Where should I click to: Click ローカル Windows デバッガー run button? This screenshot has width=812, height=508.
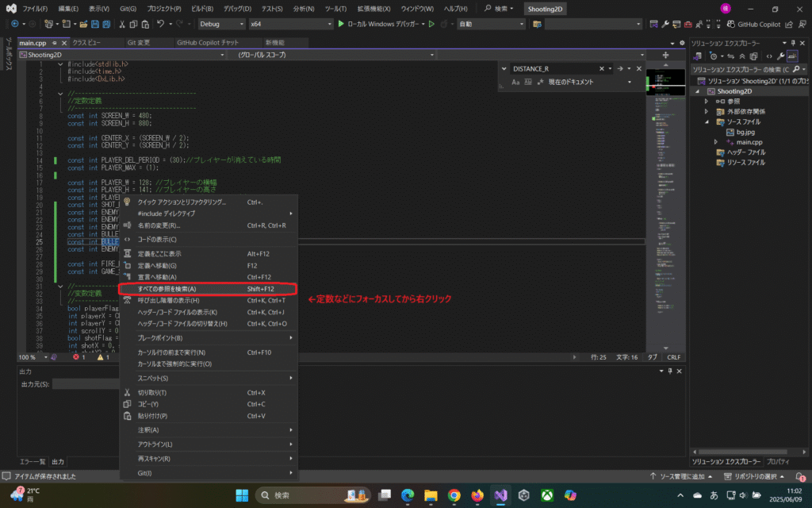pos(381,24)
